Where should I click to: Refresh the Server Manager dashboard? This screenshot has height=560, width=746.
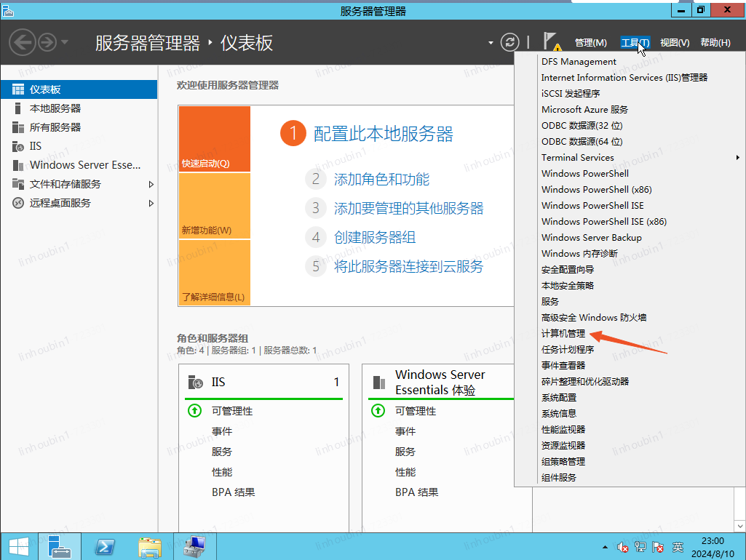pyautogui.click(x=509, y=42)
